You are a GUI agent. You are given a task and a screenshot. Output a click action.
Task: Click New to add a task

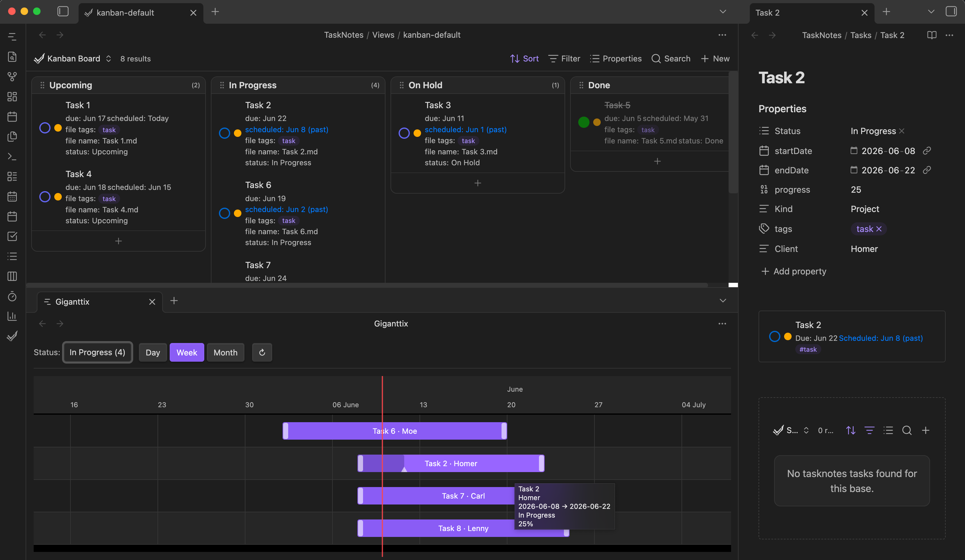click(715, 59)
